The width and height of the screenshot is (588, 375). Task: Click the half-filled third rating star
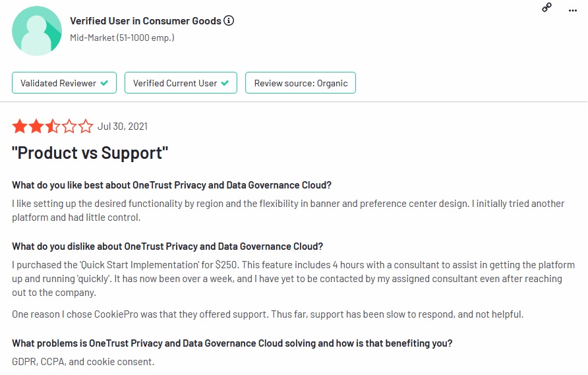[x=53, y=126]
